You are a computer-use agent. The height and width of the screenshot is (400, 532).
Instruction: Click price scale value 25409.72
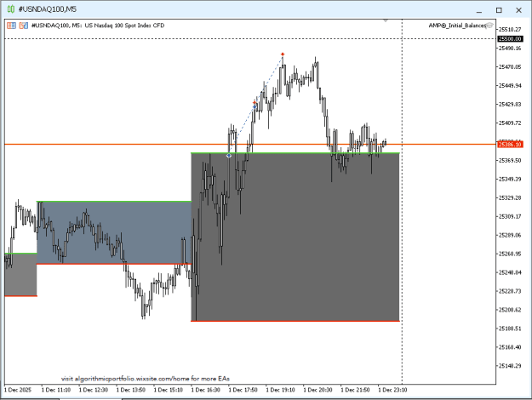click(x=510, y=123)
